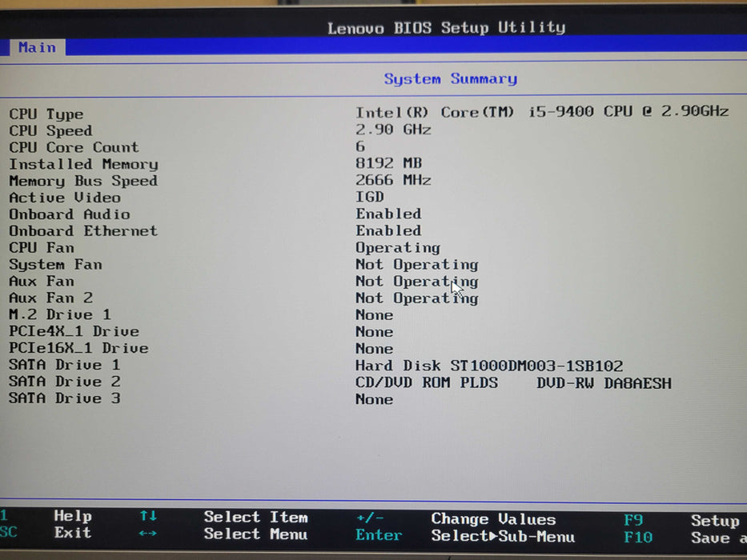Click the M.2 Drive 1 label
Screen dimensions: 747x560
click(x=60, y=314)
